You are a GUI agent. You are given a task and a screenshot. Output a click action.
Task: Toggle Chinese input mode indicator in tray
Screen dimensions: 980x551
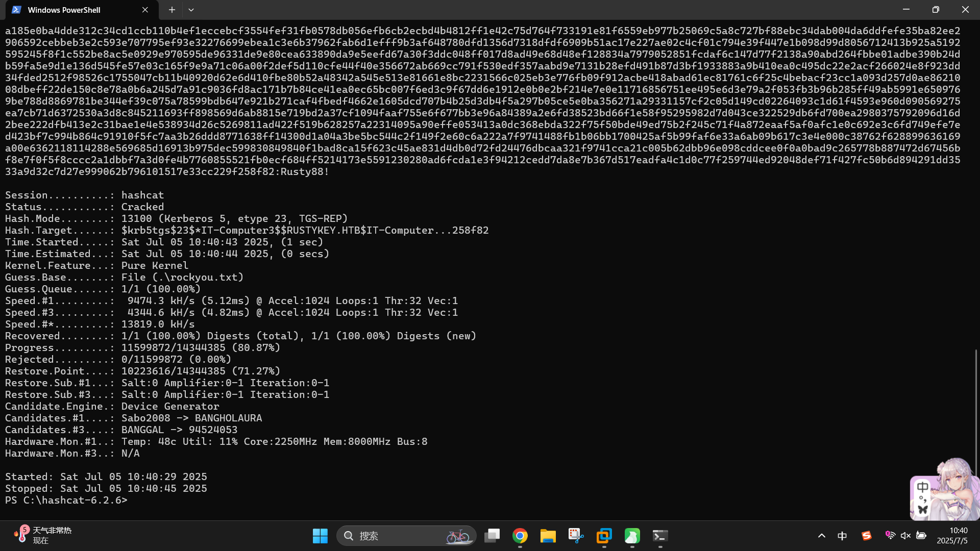tap(842, 536)
